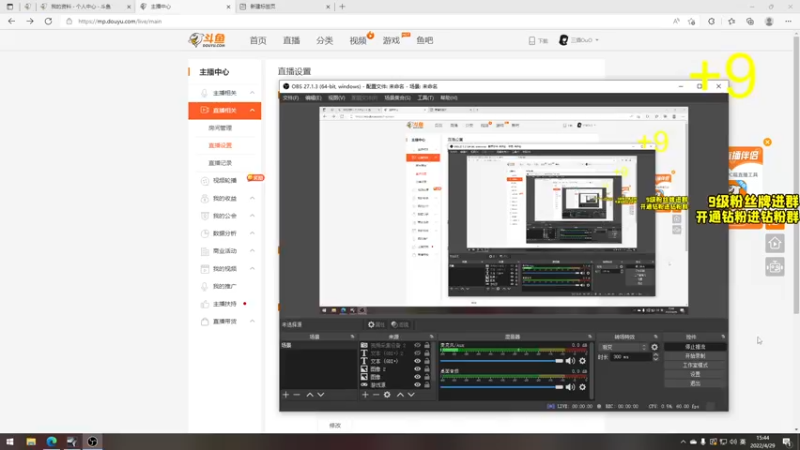This screenshot has height=450, width=800.
Task: Expand the 我的公会 sidebar section
Action: [x=252, y=216]
